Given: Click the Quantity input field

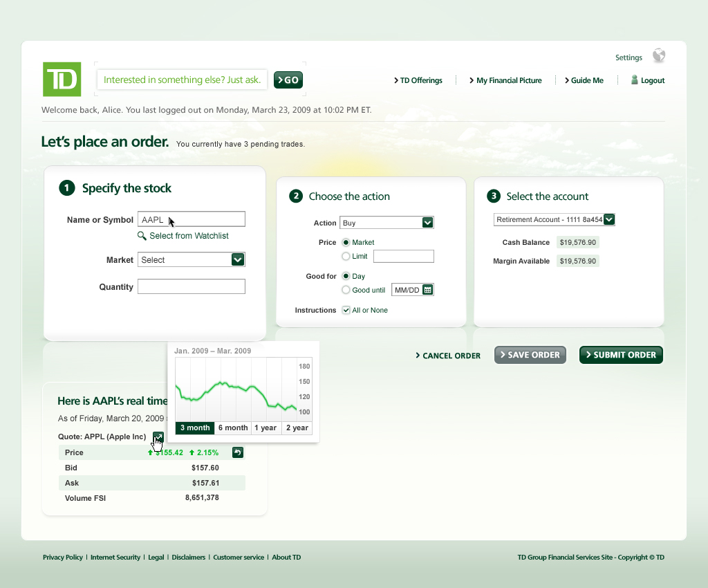Looking at the screenshot, I should 191,286.
